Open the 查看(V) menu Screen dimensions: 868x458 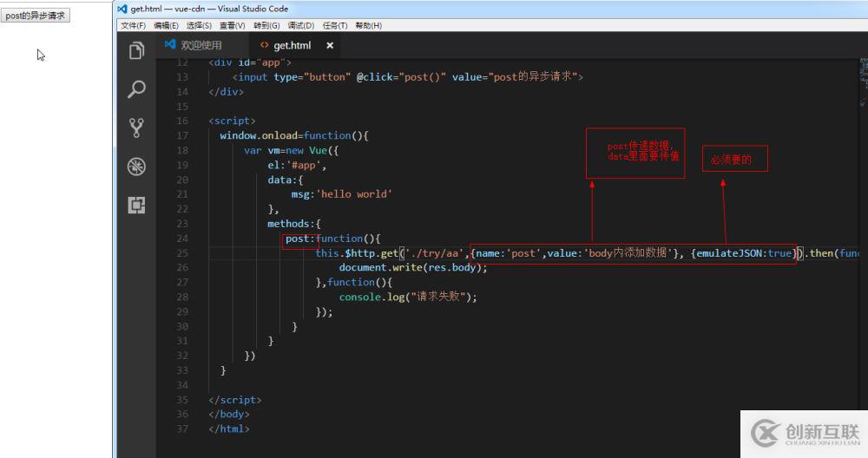232,25
